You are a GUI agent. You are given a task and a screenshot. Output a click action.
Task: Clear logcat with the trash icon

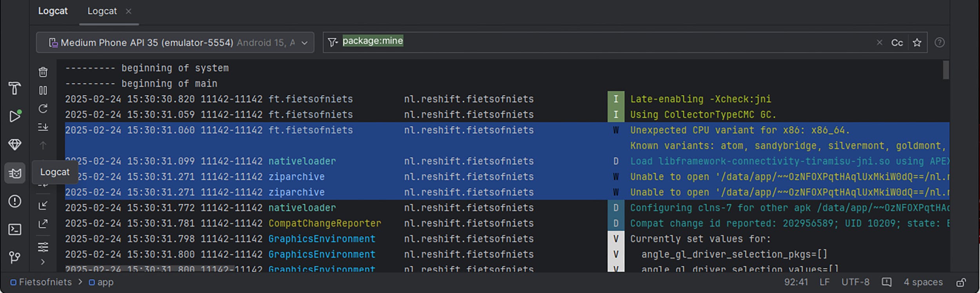tap(43, 72)
